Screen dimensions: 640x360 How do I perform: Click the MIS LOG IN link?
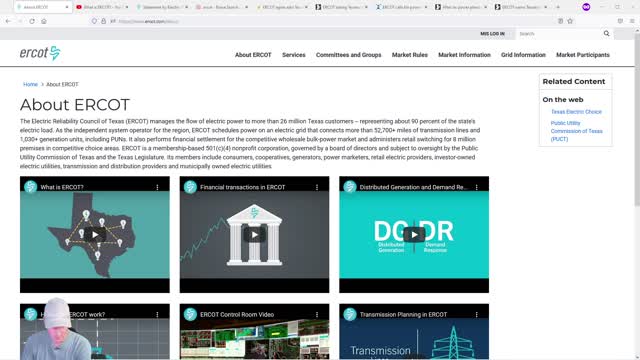point(492,34)
